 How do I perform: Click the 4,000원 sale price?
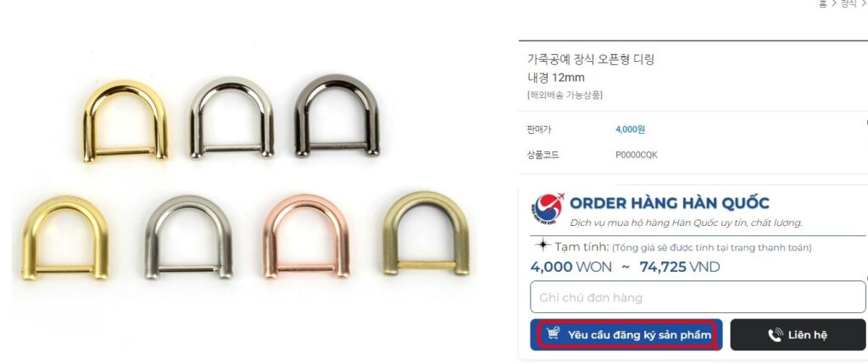(x=630, y=130)
